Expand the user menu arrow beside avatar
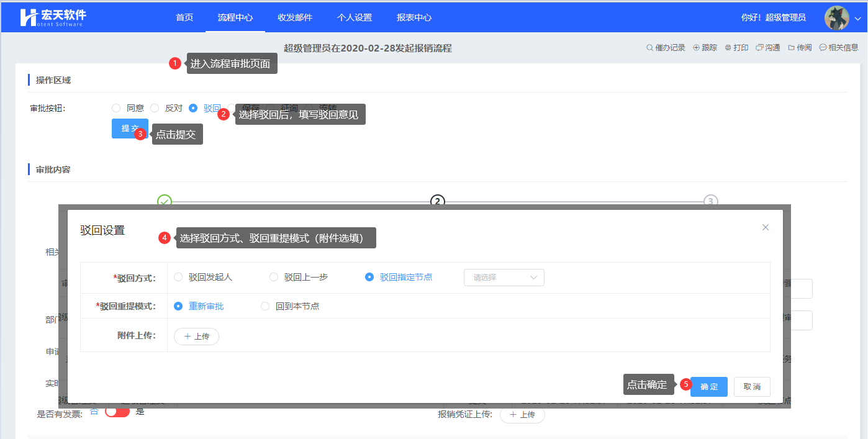 click(x=857, y=19)
